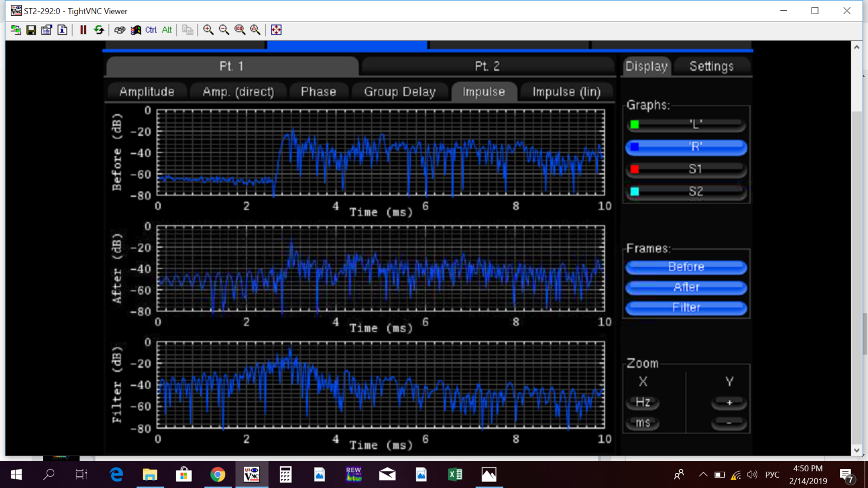Send Ctrl+Alt+Del using the toolbar icon
Viewport: 868px width, 488px height.
[120, 30]
